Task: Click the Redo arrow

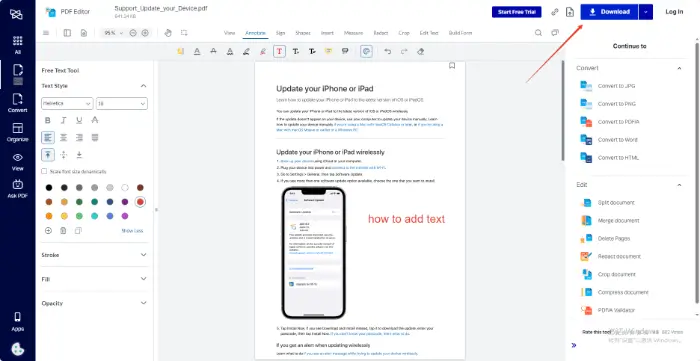Action: (404, 51)
